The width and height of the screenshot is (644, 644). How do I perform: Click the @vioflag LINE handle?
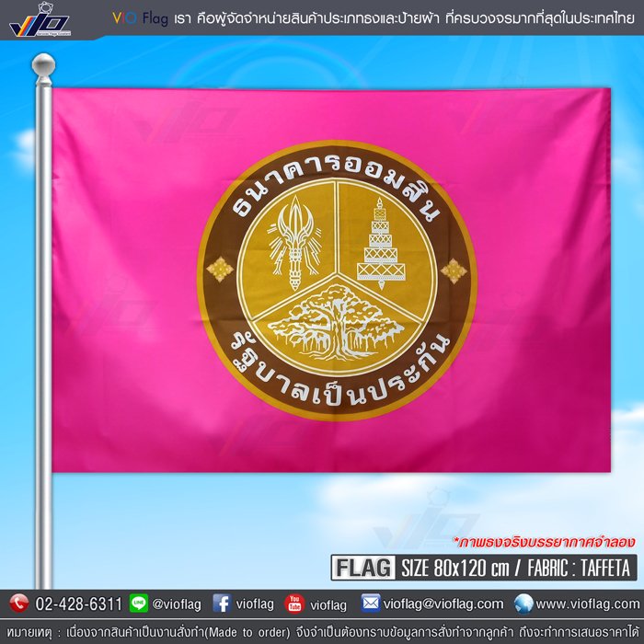177,604
